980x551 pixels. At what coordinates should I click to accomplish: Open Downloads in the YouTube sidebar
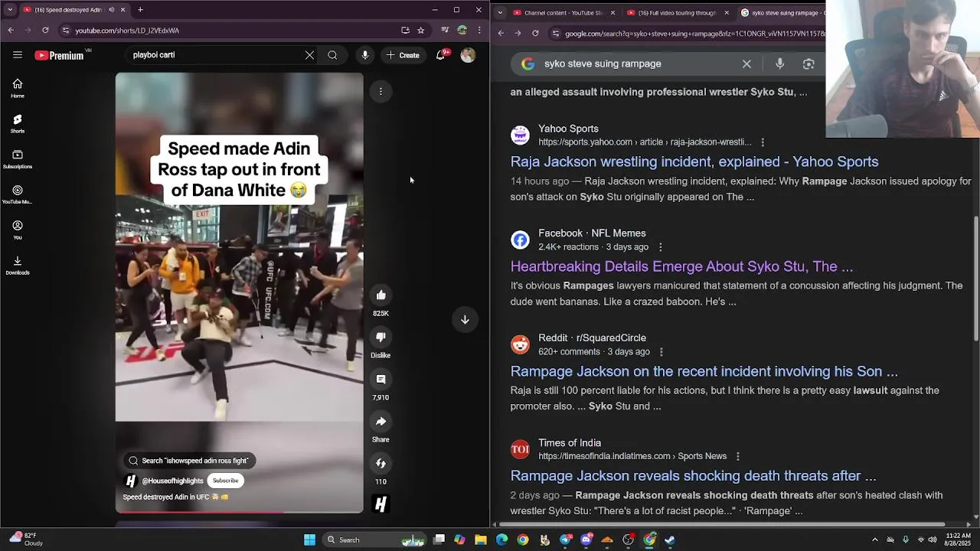[18, 265]
